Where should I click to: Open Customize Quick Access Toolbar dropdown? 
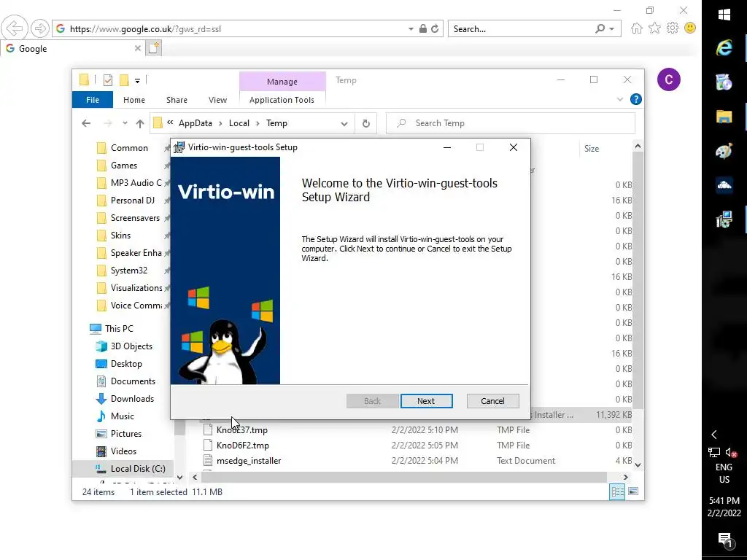coord(137,81)
